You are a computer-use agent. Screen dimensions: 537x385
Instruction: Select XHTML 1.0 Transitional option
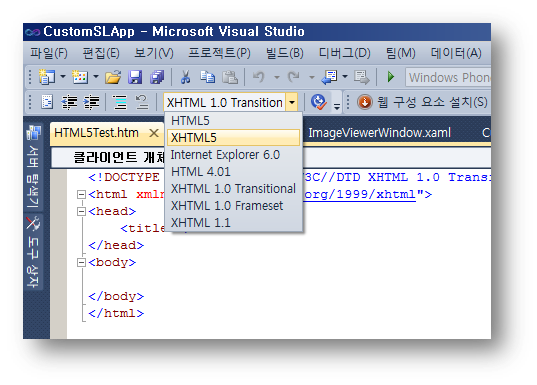point(234,189)
